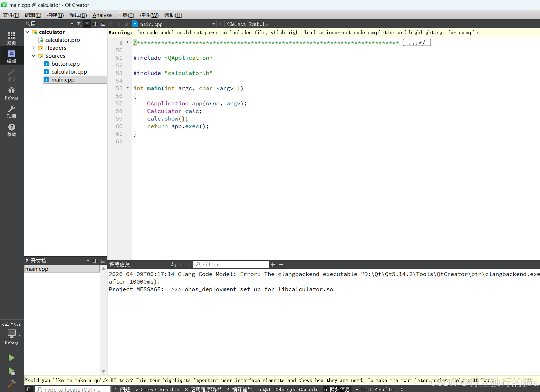
Task: Select main.cpp in open documents list
Action: point(62,269)
